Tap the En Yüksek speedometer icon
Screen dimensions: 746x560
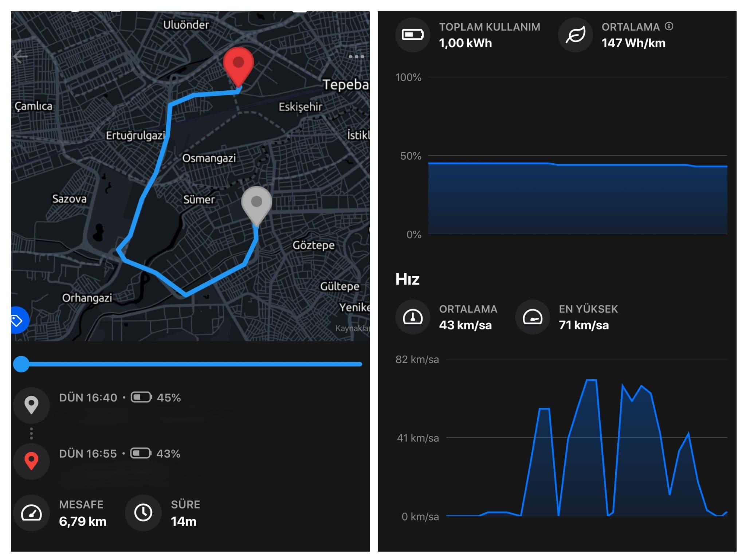click(x=532, y=317)
